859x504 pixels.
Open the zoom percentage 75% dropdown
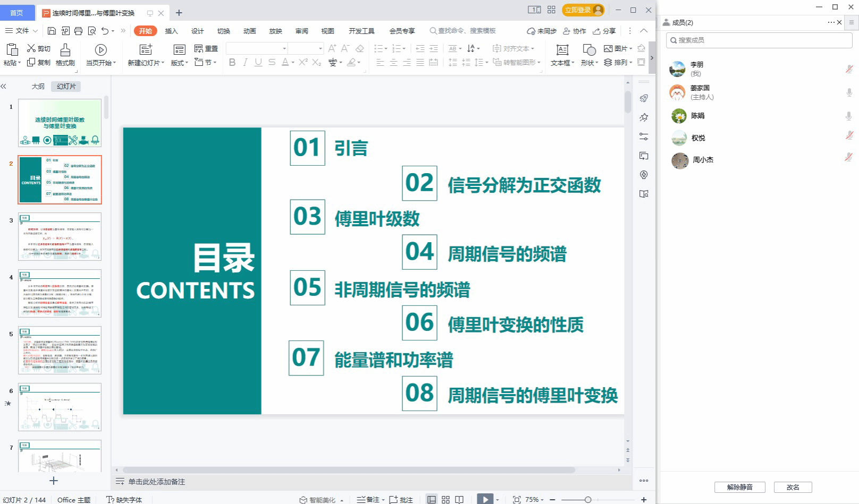point(535,500)
